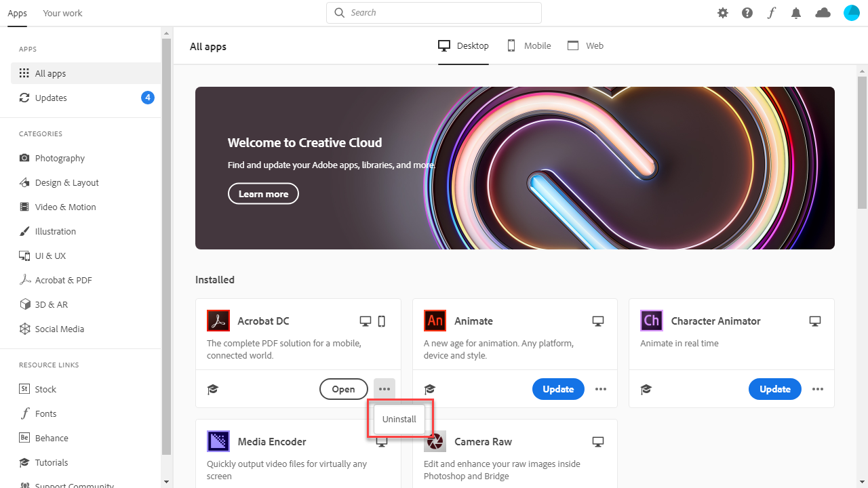
Task: Select Uninstall from the popup menu
Action: 399,419
